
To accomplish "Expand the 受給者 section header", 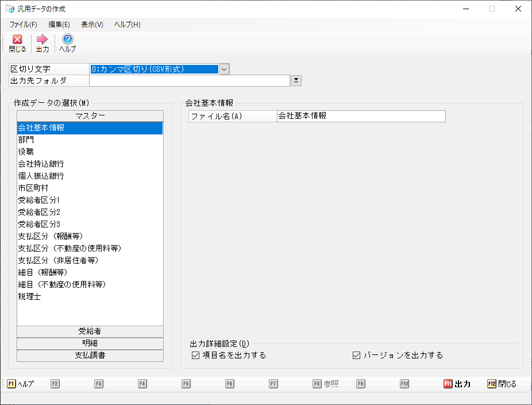I will tap(90, 331).
